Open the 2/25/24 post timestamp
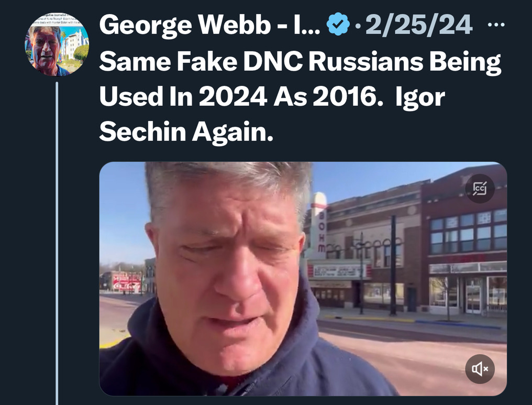 coord(419,25)
